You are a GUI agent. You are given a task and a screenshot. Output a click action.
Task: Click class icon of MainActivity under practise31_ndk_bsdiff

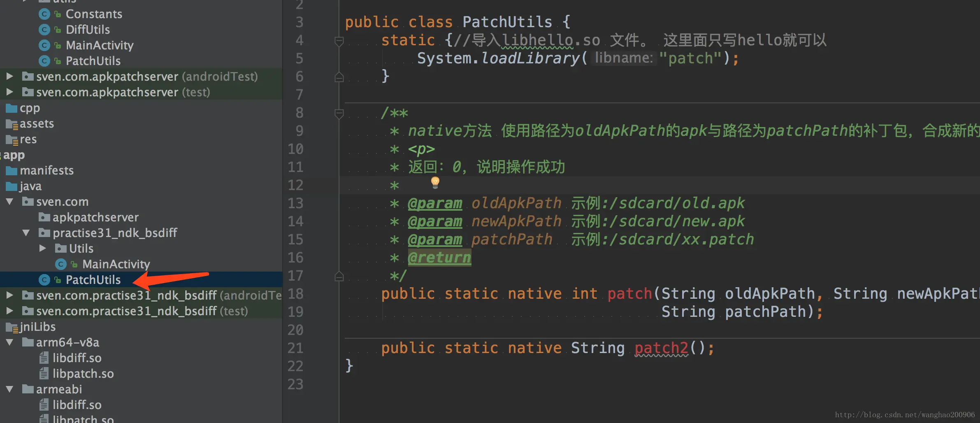pos(61,264)
